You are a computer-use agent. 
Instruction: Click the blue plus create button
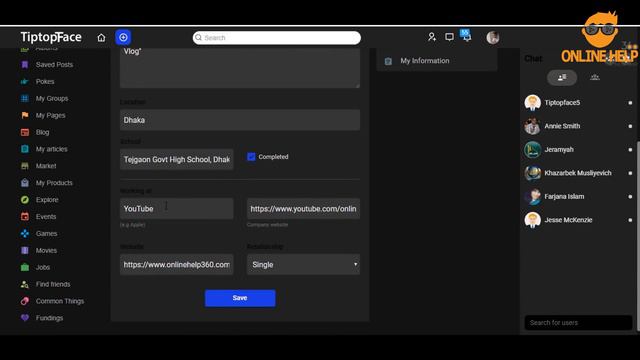pyautogui.click(x=123, y=38)
